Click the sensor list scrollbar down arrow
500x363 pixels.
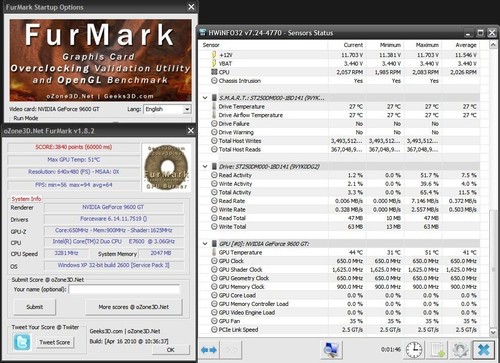tap(493, 332)
